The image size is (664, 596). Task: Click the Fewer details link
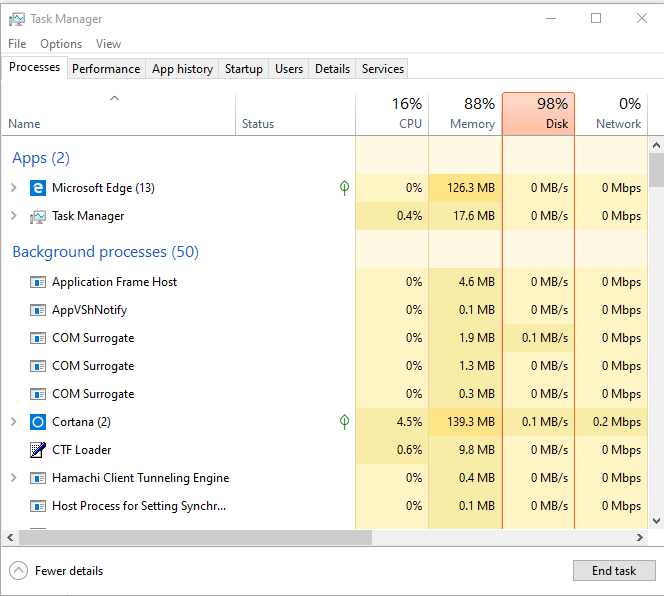[x=69, y=571]
